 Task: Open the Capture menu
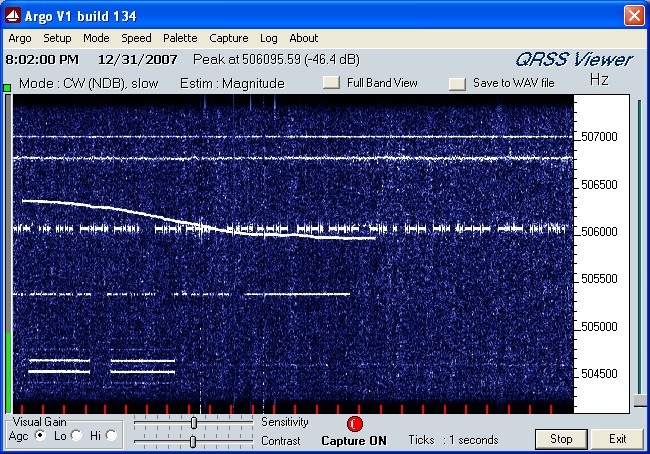(228, 38)
